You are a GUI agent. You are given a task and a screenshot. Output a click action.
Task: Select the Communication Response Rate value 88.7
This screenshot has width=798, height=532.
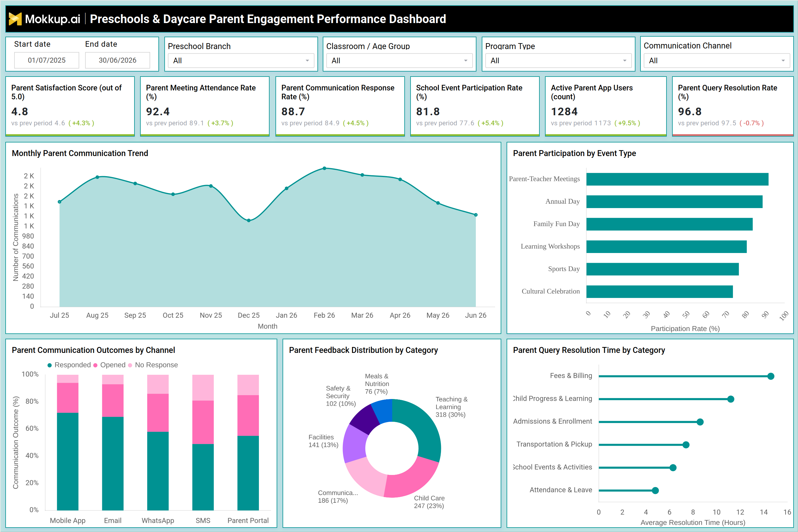[293, 112]
